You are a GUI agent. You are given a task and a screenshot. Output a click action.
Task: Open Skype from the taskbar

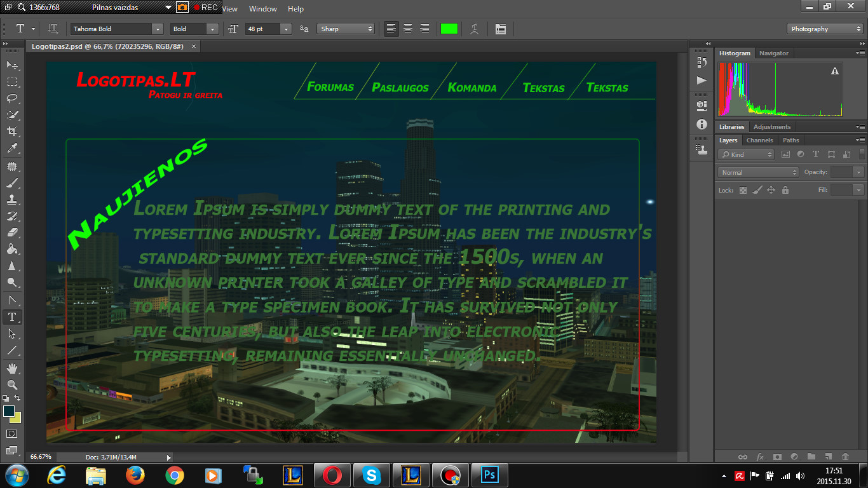pos(371,475)
